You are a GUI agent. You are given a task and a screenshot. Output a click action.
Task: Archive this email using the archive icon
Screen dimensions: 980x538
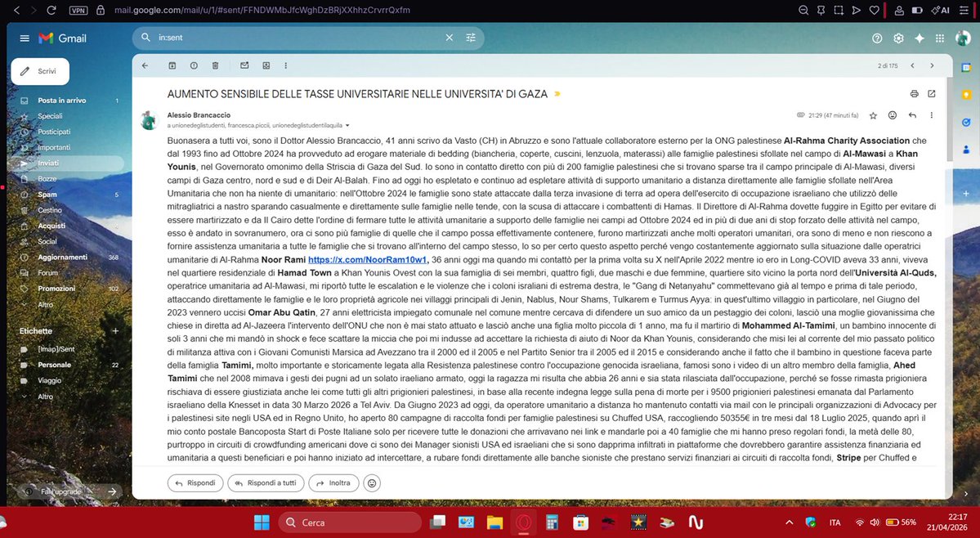click(x=172, y=65)
